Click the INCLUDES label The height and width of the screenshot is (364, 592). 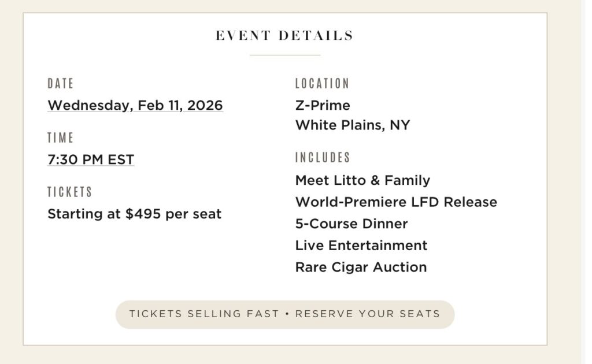pyautogui.click(x=323, y=158)
